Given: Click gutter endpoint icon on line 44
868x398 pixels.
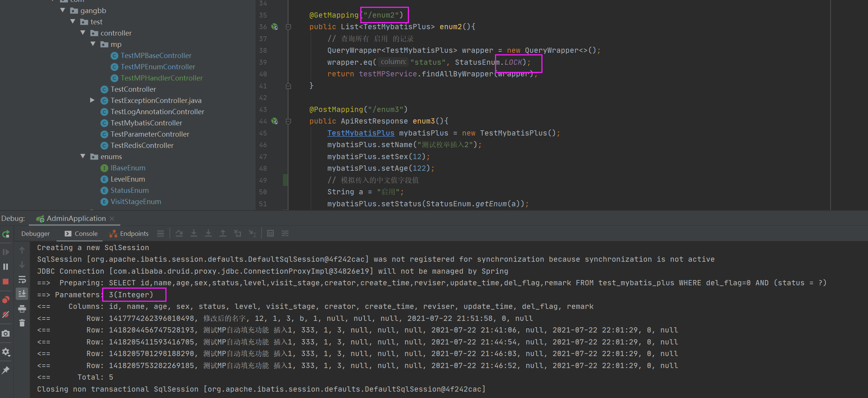Looking at the screenshot, I should coord(275,121).
